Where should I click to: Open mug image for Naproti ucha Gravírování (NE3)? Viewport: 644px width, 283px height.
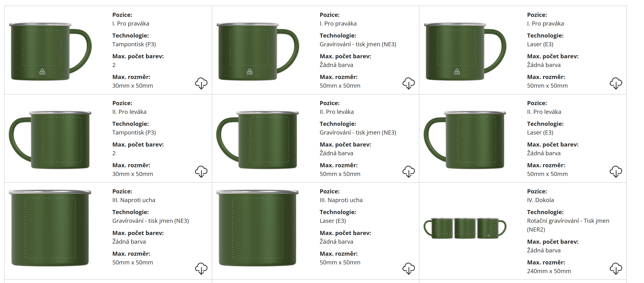(x=50, y=228)
